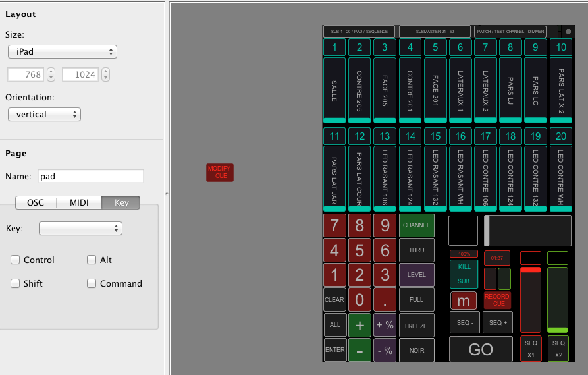This screenshot has width=588, height=375.
Task: Switch to the MIDI tab
Action: coord(79,203)
